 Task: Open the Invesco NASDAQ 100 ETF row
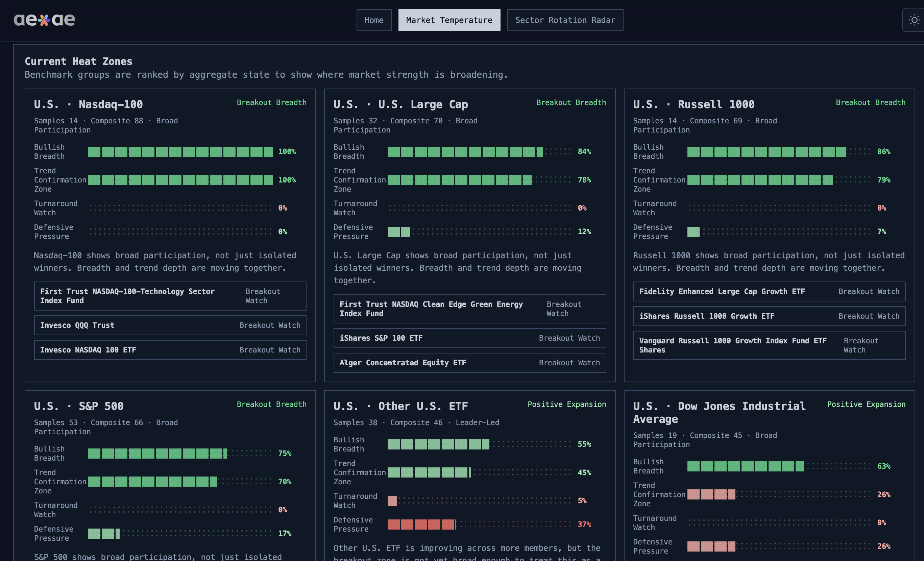(x=170, y=350)
